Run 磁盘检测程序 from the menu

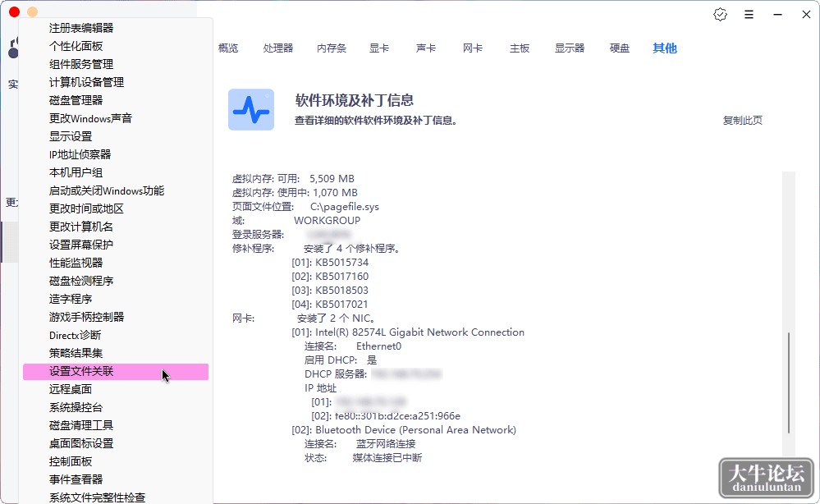tap(116, 281)
